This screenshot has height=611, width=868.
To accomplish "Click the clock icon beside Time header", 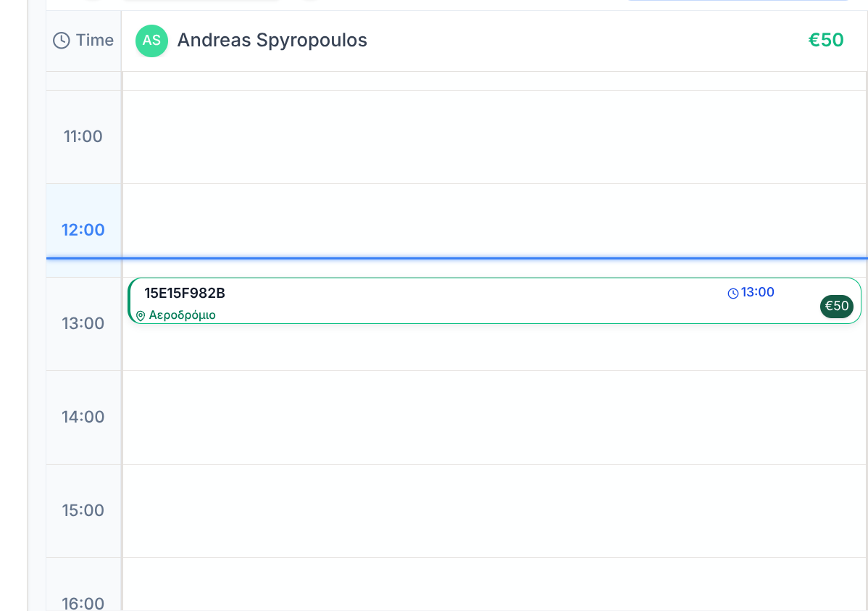I will pos(62,41).
